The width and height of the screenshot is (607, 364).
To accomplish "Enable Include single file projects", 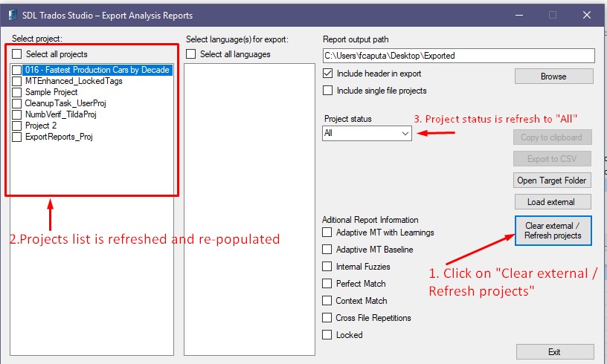I will click(327, 91).
